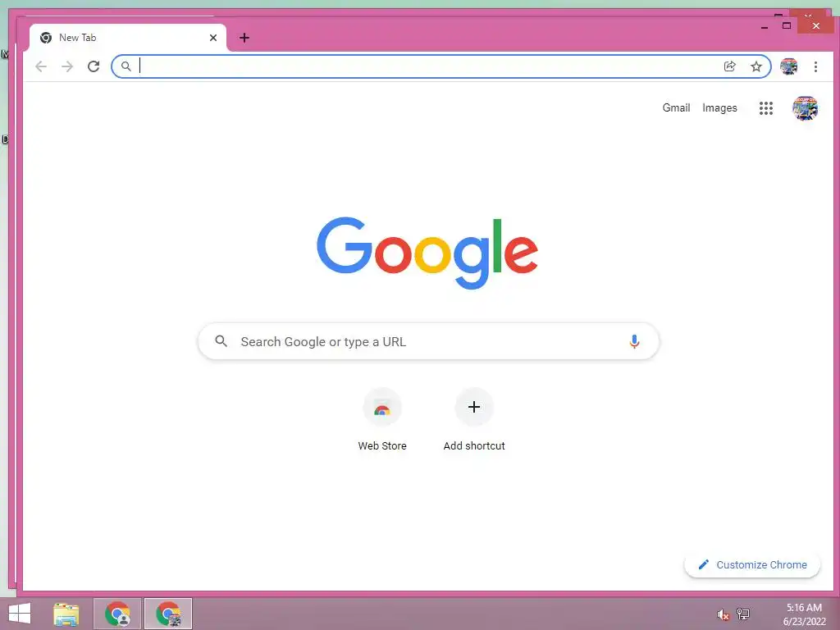Switch to second Chrome taskbar icon
The image size is (840, 630).
167,614
